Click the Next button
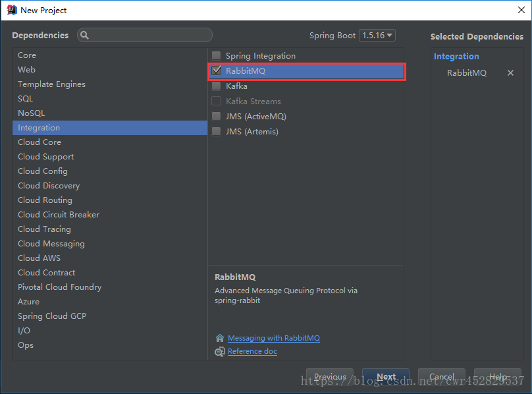The image size is (532, 394). tap(386, 377)
